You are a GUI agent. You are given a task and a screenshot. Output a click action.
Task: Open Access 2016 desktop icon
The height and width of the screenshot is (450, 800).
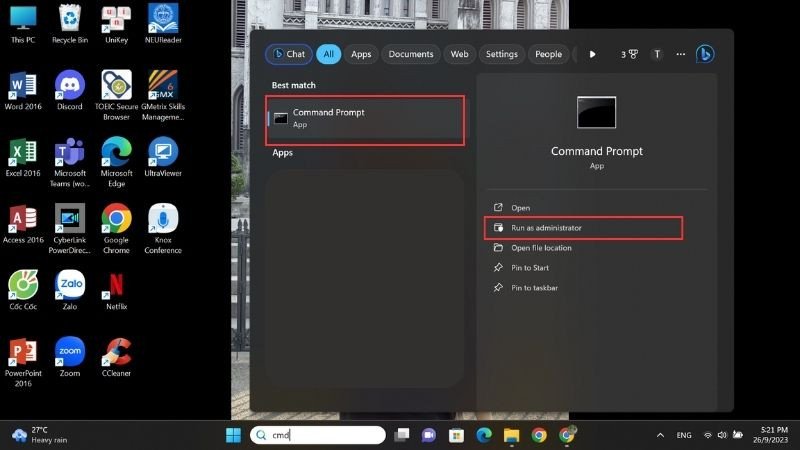tap(23, 224)
